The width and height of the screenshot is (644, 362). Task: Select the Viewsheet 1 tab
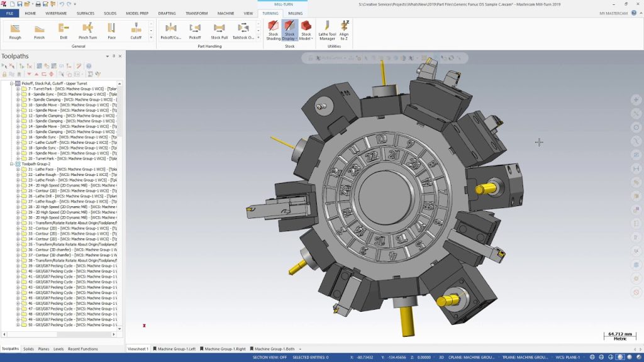pos(138,349)
